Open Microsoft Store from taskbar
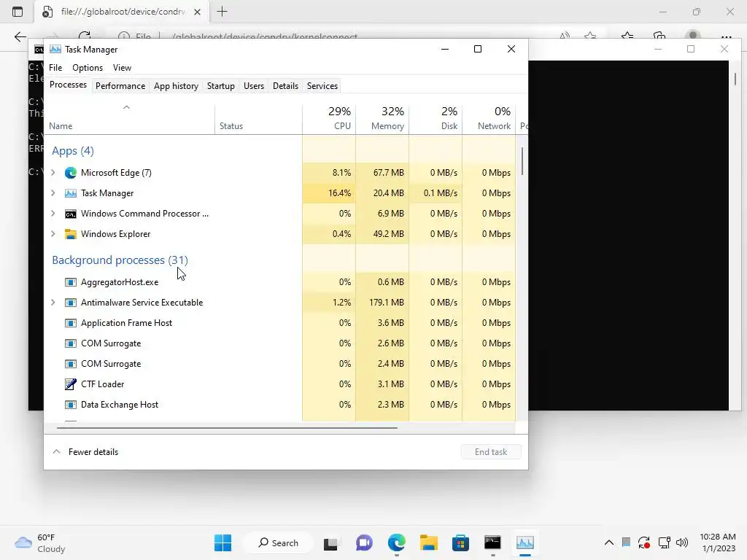This screenshot has height=560, width=747. pos(461,542)
